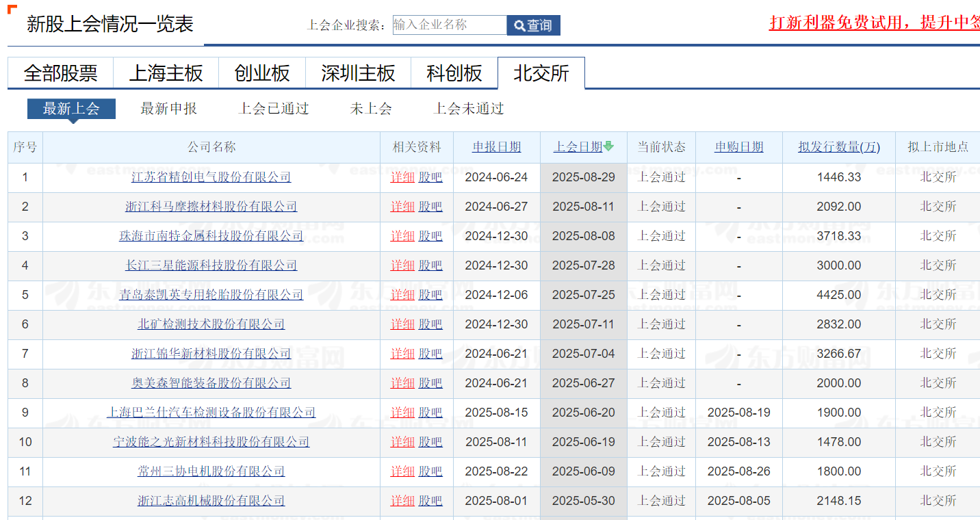This screenshot has width=980, height=520.
Task: Open 浙江志高机械股份有限公司 company link
Action: tap(211, 501)
